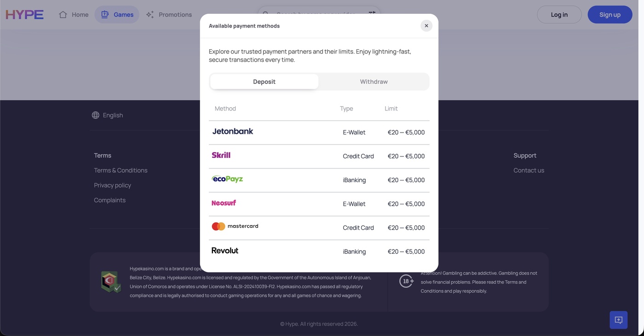Viewport: 644px width, 336px height.
Task: Click iBanking type in the Revolut row
Action: (x=354, y=252)
